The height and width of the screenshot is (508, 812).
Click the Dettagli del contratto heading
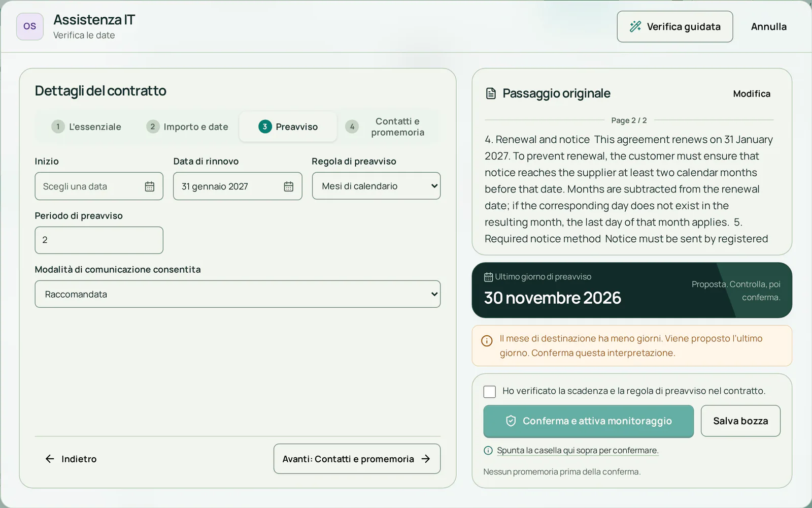pos(100,91)
